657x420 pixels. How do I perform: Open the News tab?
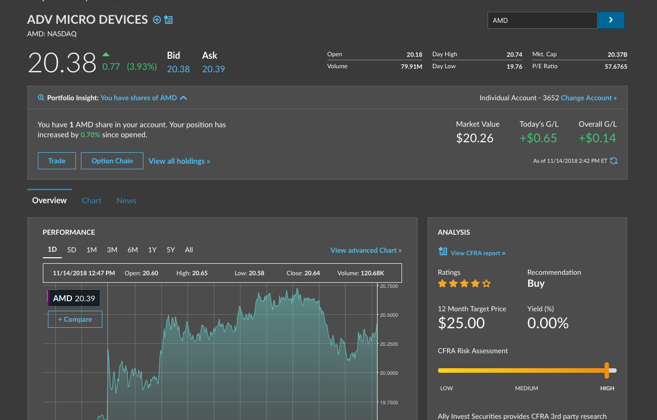pyautogui.click(x=126, y=201)
